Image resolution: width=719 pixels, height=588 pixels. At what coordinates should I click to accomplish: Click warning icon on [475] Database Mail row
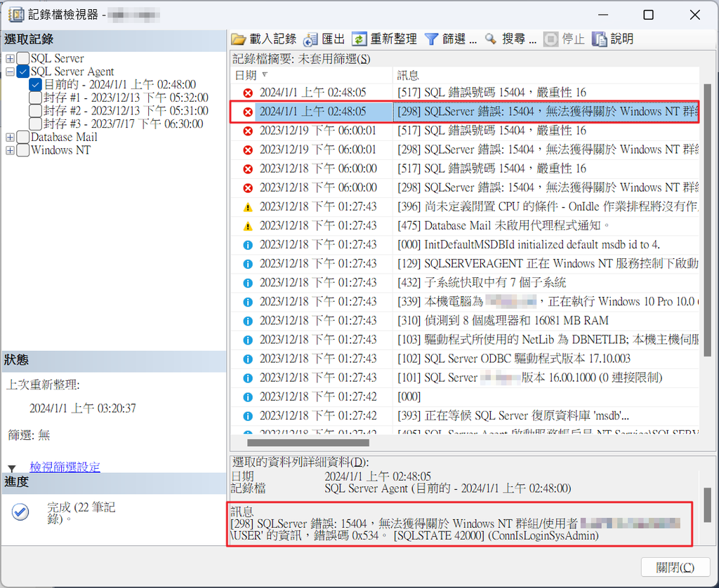coord(248,226)
